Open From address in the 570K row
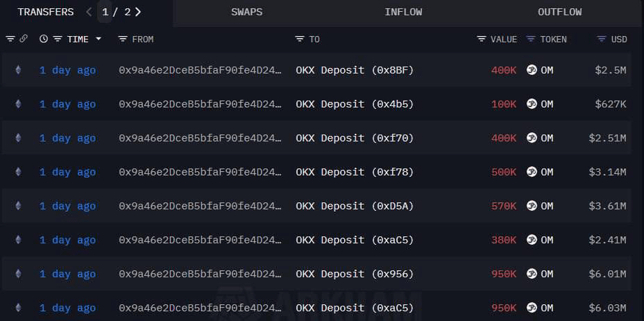The width and height of the screenshot is (644, 321). coord(201,206)
